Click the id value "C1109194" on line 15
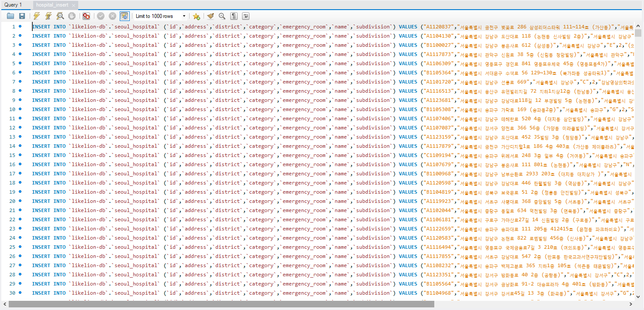The image size is (644, 310). (438, 155)
